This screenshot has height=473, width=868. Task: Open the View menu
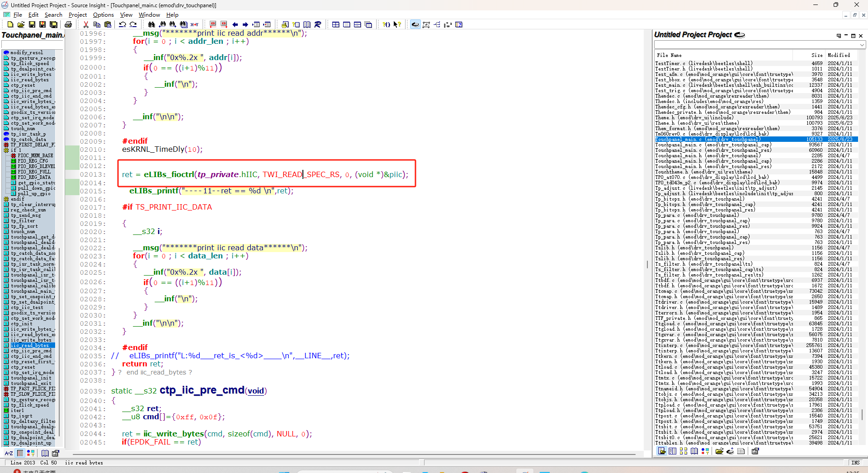click(126, 15)
